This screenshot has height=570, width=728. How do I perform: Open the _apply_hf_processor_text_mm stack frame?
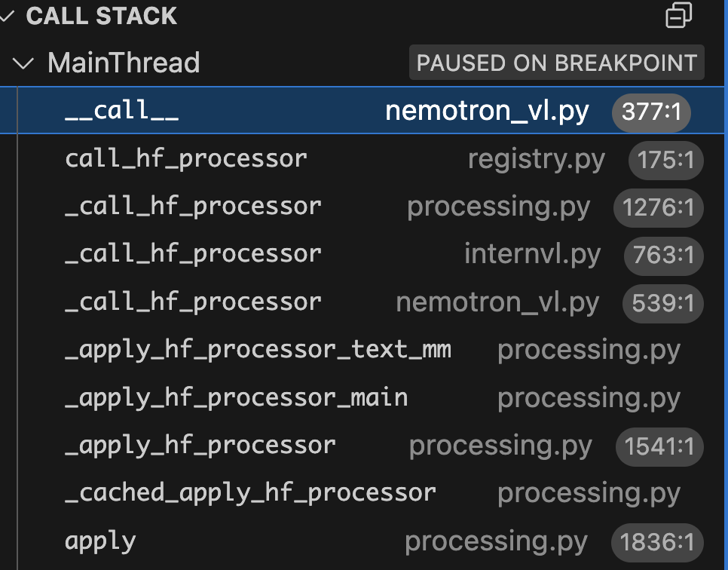pos(258,350)
